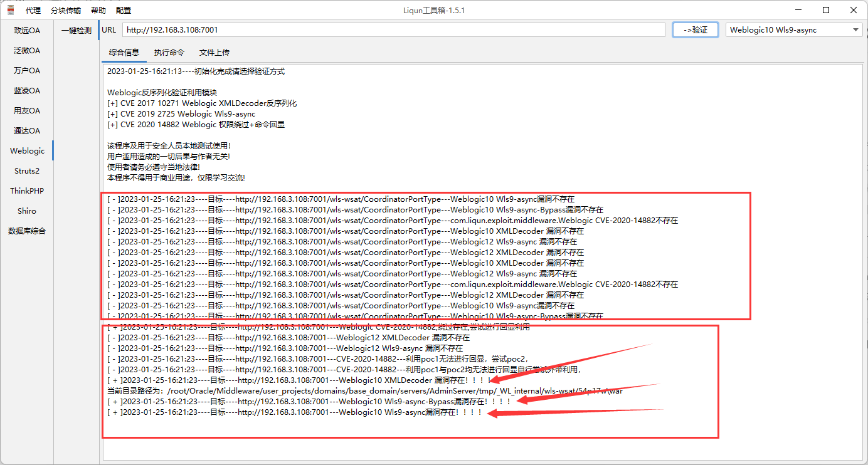Open the 配置 menu
The image size is (868, 465).
(x=124, y=11)
